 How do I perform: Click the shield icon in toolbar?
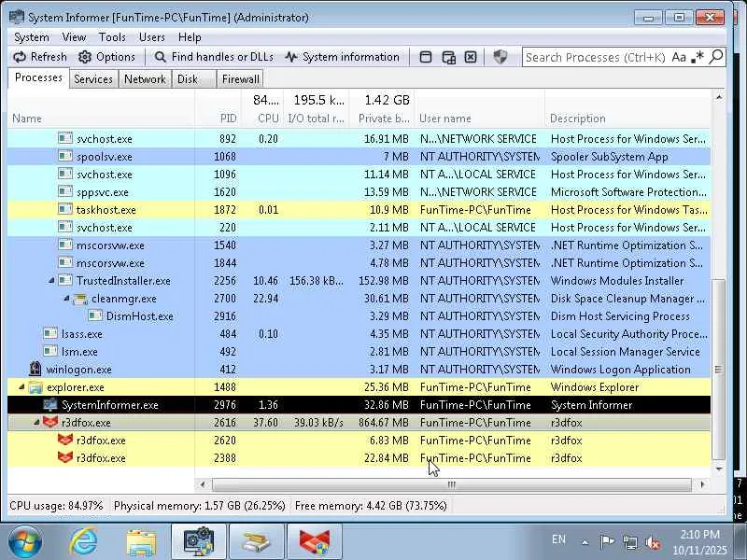[x=500, y=57]
